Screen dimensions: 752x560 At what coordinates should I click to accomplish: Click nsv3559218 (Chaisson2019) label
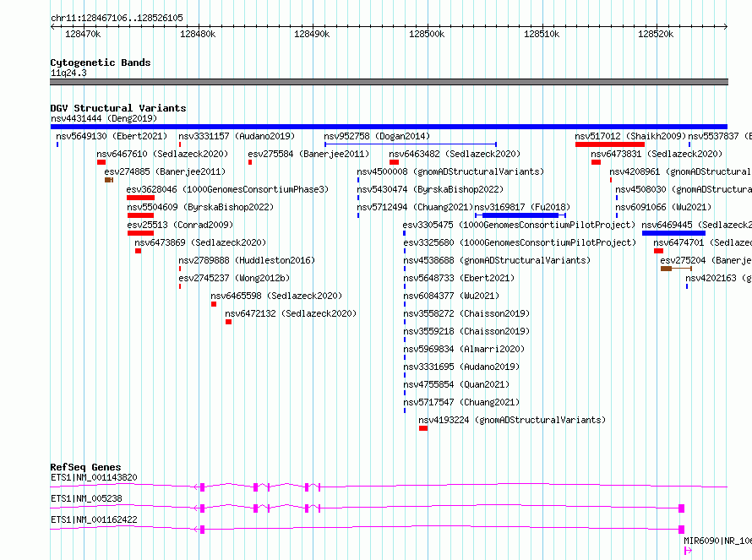[x=466, y=331]
